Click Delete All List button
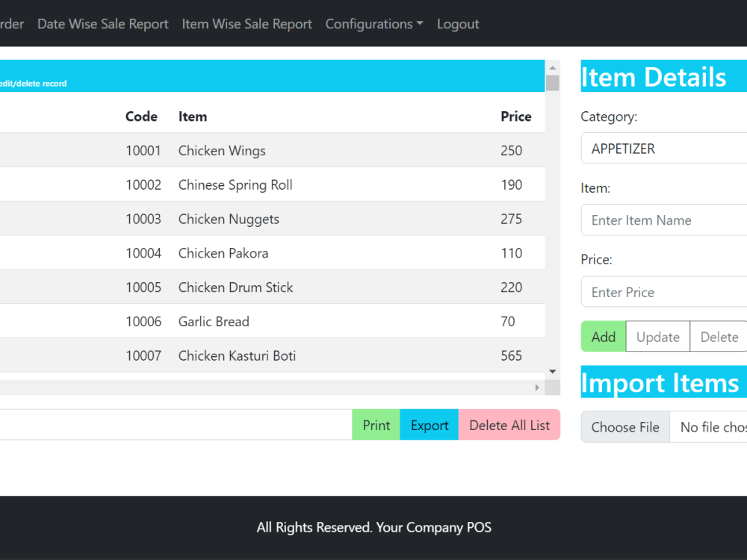747x560 pixels. pyautogui.click(x=509, y=425)
